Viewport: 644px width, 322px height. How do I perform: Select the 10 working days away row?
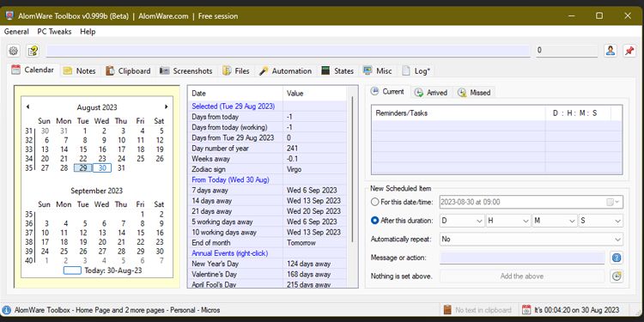(267, 233)
